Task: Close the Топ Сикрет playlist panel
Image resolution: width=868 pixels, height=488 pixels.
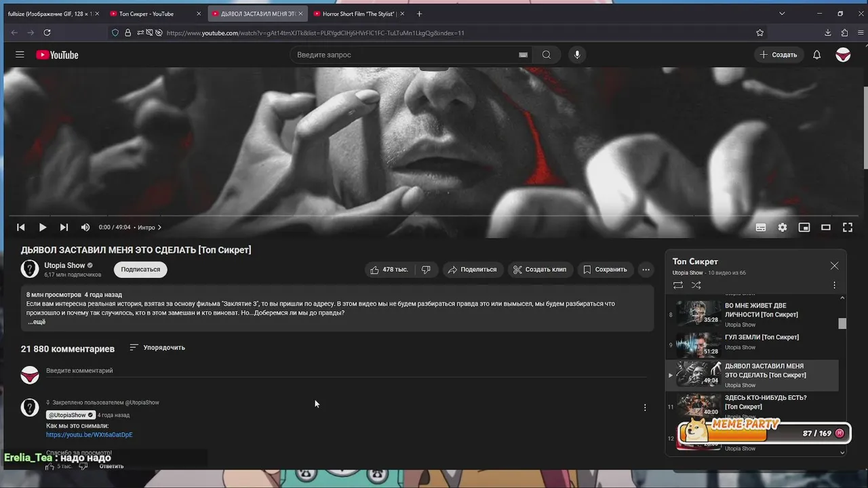Action: pos(835,266)
